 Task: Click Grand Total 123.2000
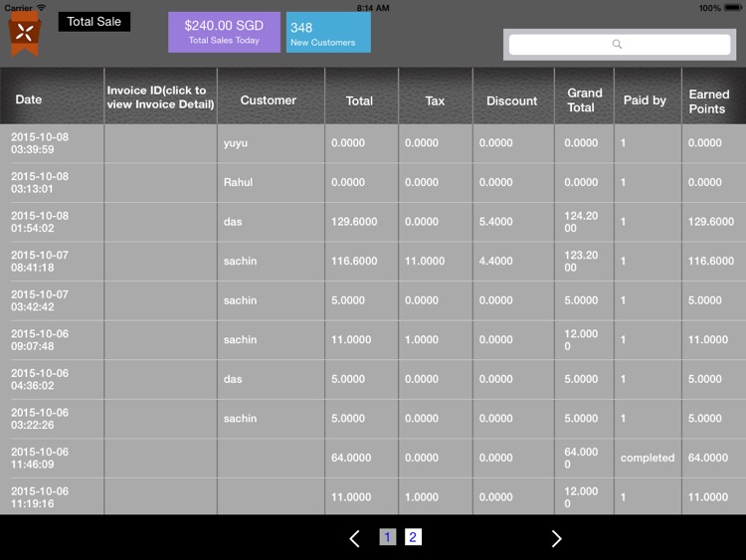click(581, 262)
